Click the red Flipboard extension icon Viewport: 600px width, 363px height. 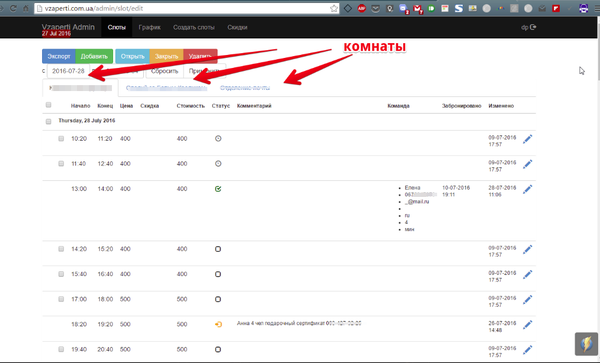pyautogui.click(x=556, y=8)
